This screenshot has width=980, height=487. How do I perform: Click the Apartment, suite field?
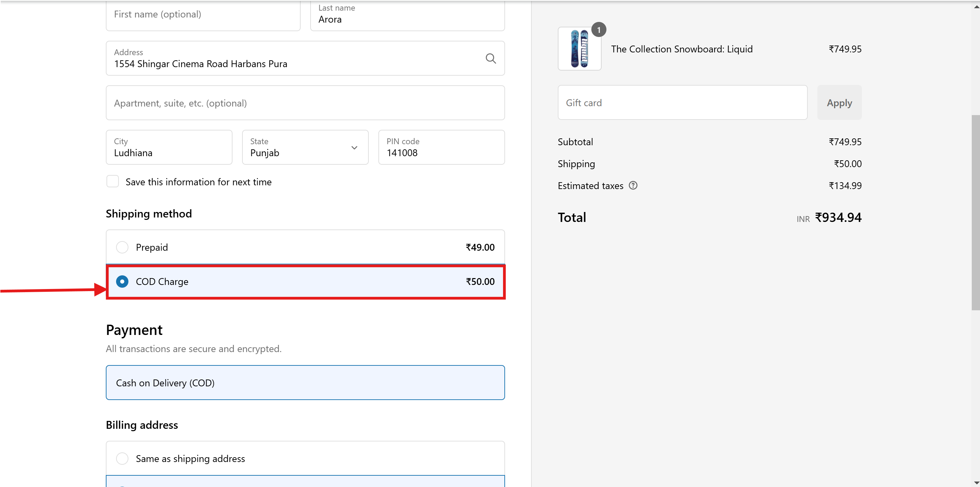(x=305, y=103)
